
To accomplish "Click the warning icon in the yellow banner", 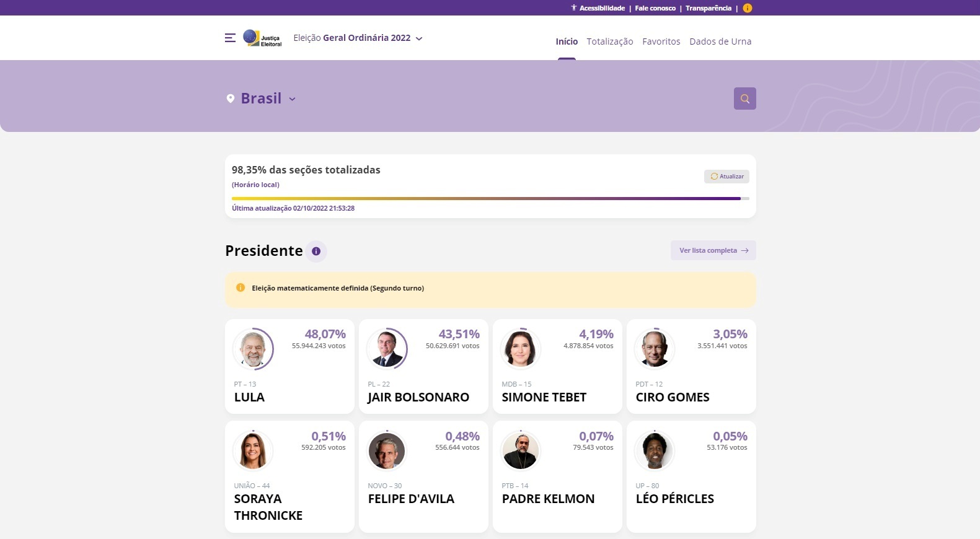I will pyautogui.click(x=241, y=288).
